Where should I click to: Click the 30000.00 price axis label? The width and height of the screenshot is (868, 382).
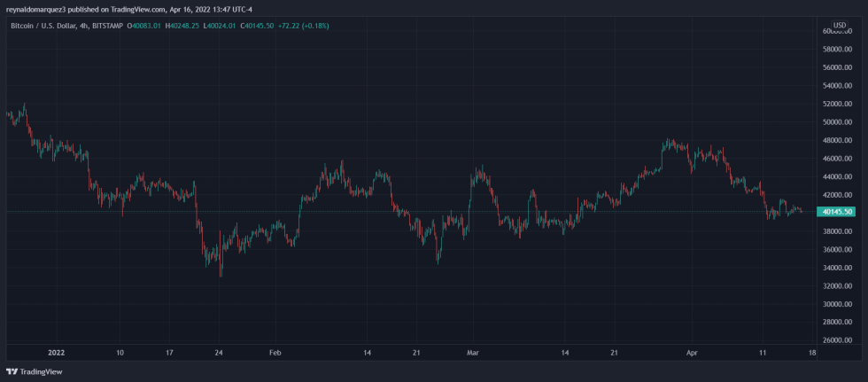pos(839,305)
